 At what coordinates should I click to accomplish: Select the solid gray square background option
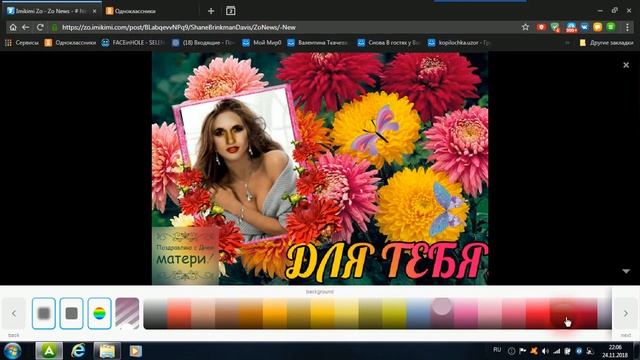pyautogui.click(x=71, y=313)
